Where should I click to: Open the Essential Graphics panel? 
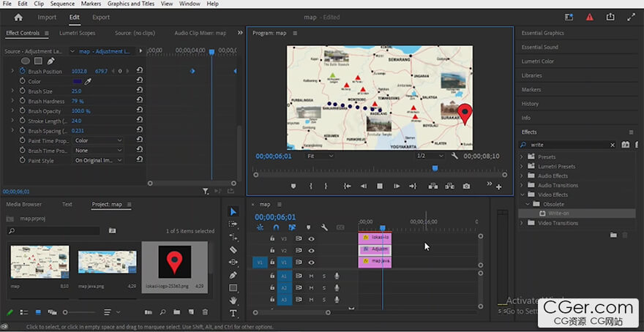click(542, 33)
